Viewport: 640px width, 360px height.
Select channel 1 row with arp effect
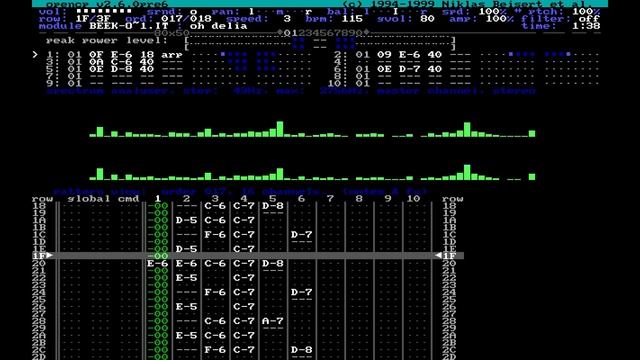pyautogui.click(x=179, y=55)
